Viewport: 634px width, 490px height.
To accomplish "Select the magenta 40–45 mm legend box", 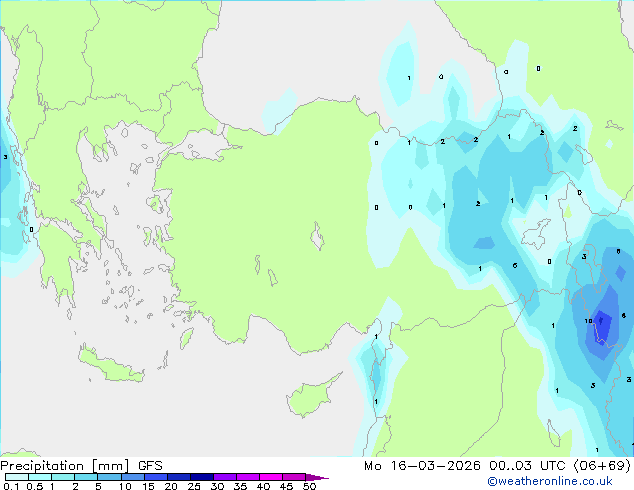I will click(271, 477).
